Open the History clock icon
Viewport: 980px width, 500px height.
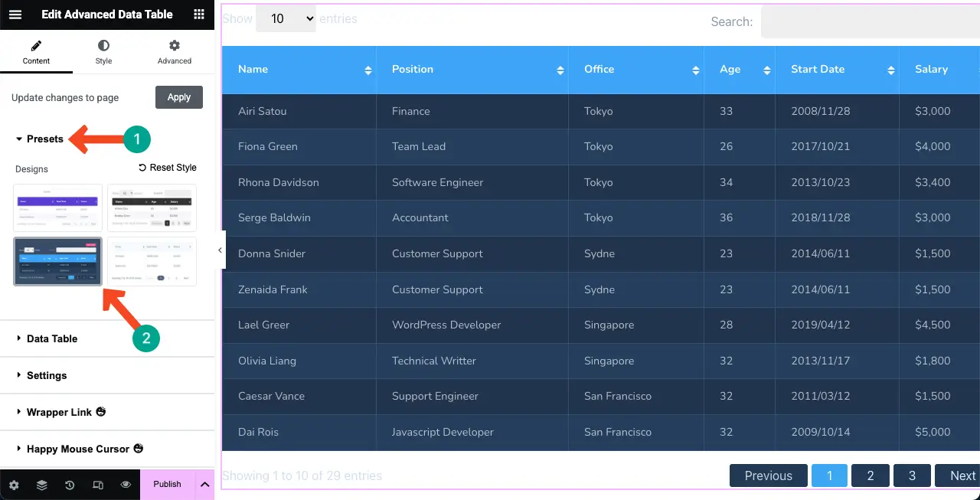coord(70,485)
